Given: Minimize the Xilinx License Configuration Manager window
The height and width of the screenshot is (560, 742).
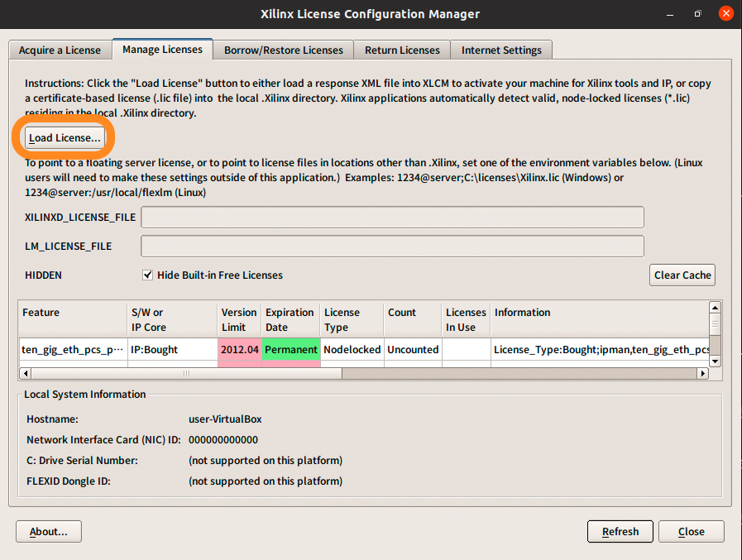Looking at the screenshot, I should tap(669, 14).
